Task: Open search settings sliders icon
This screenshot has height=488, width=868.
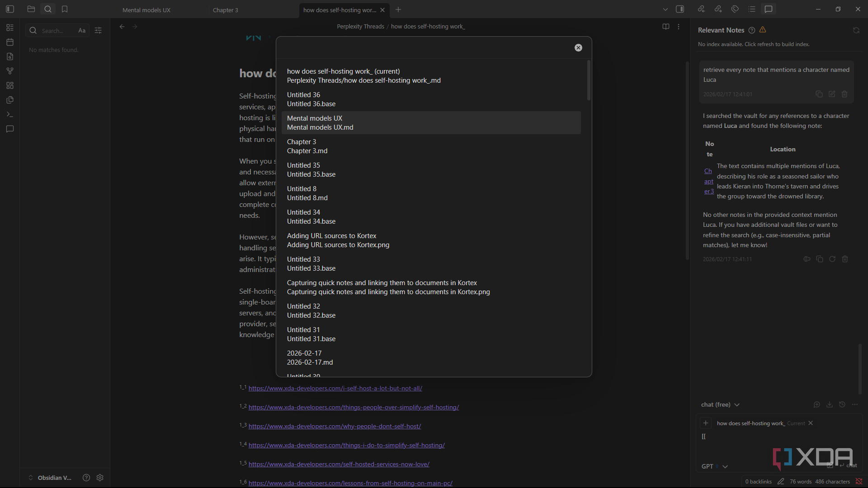Action: click(x=98, y=31)
